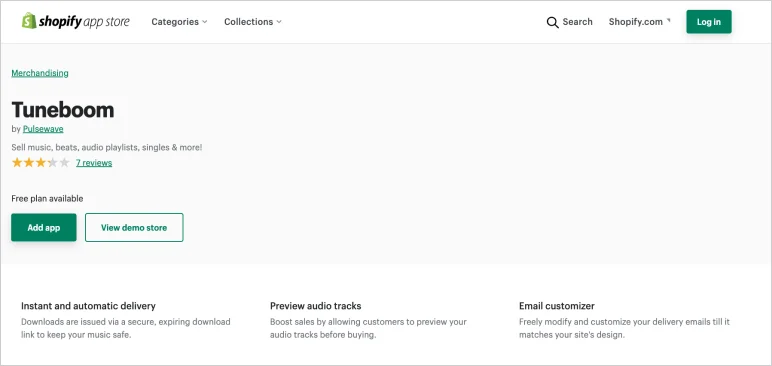This screenshot has width=772, height=366.
Task: Open the Categories dropdown menu
Action: [x=179, y=22]
